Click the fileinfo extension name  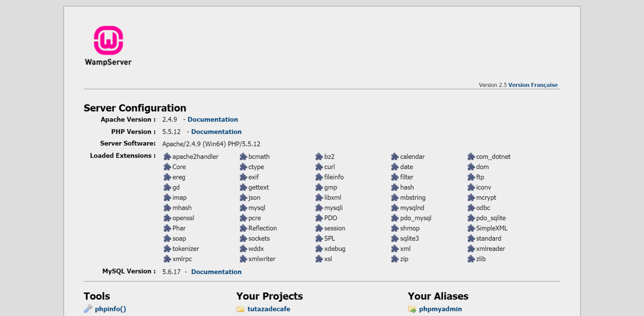[x=334, y=177]
